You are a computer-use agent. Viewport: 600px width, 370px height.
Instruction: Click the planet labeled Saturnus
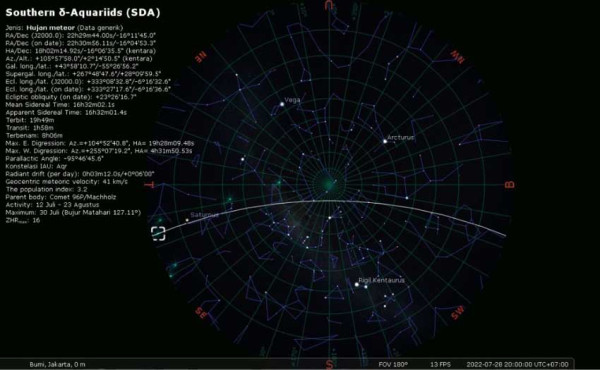[x=187, y=220]
